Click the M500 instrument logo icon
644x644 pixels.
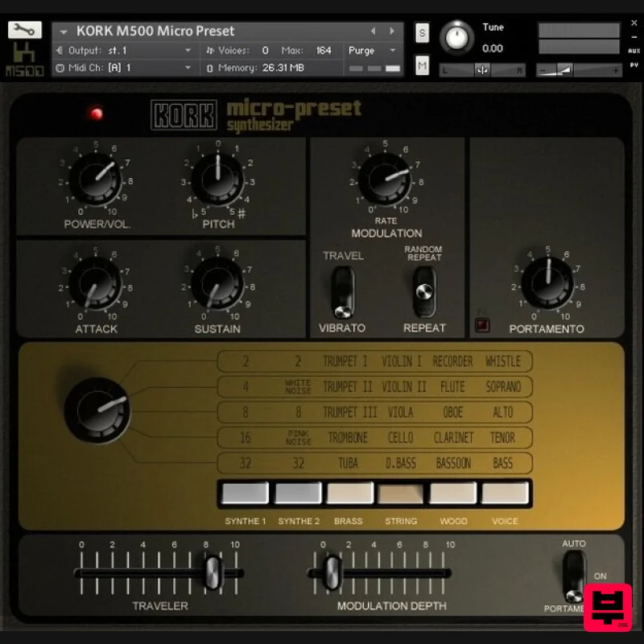click(25, 60)
